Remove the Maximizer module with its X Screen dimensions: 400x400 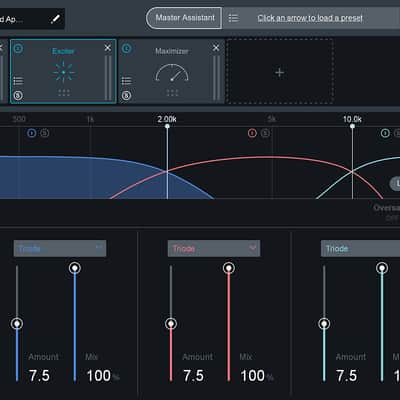(x=216, y=48)
